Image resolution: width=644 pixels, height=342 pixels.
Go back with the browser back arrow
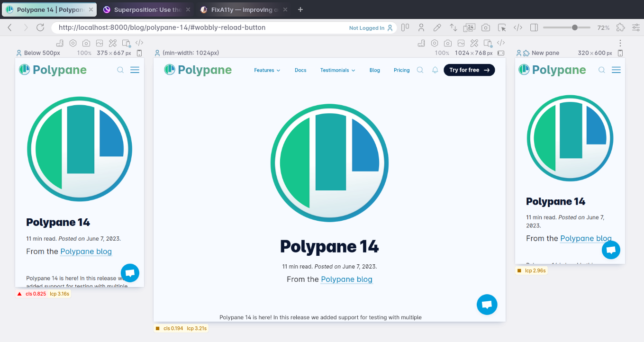9,27
